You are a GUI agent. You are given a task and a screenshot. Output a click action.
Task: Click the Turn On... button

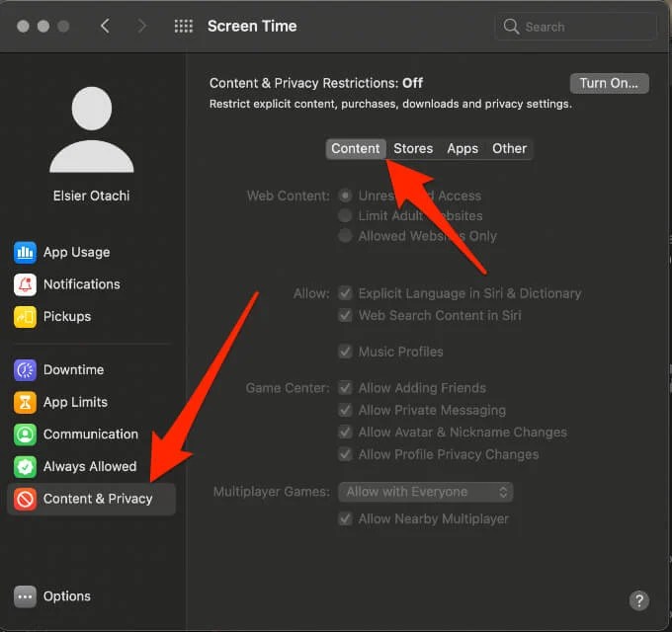[x=609, y=83]
